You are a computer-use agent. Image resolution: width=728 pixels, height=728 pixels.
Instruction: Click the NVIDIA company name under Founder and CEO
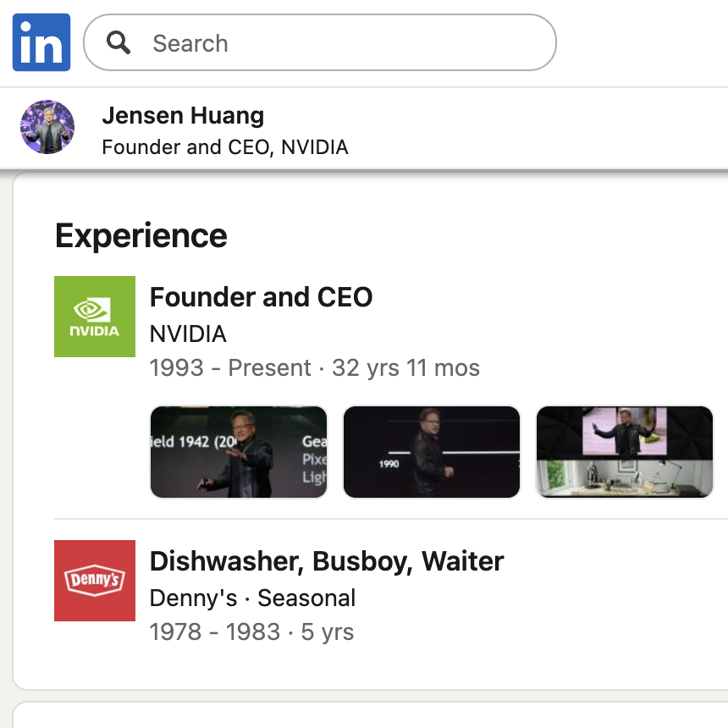188,334
